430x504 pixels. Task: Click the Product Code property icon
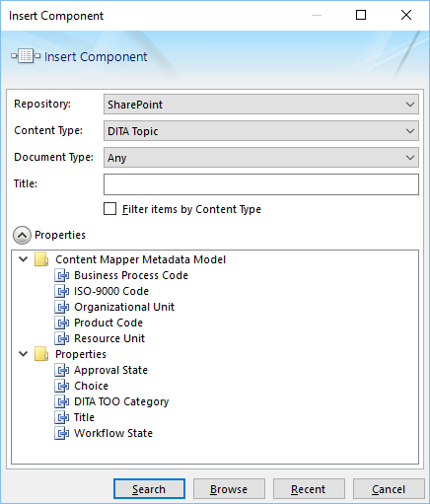(61, 323)
